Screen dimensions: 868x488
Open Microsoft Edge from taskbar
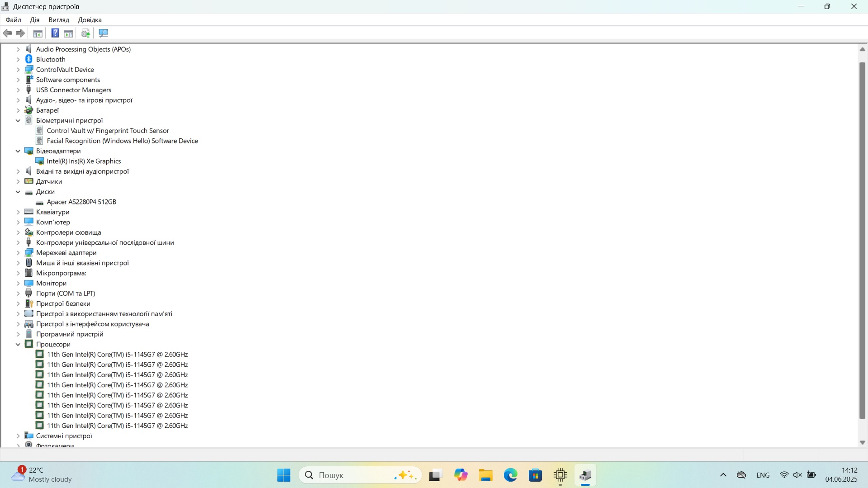[x=511, y=475]
